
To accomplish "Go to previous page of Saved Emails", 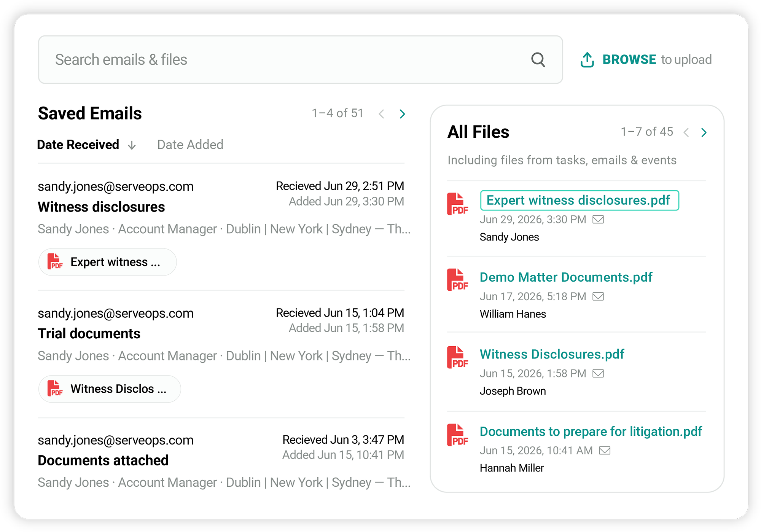I will pyautogui.click(x=381, y=114).
